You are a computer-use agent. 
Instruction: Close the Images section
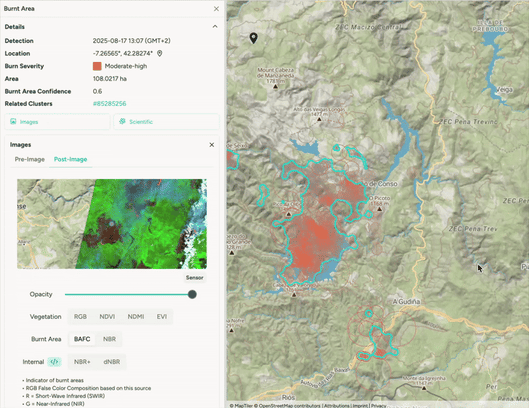coord(212,145)
